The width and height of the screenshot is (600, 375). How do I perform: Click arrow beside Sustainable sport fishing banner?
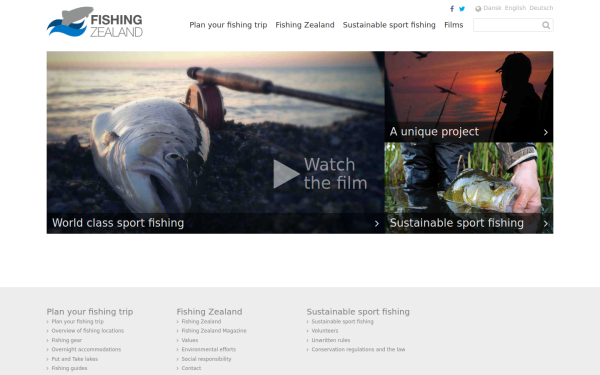point(546,223)
